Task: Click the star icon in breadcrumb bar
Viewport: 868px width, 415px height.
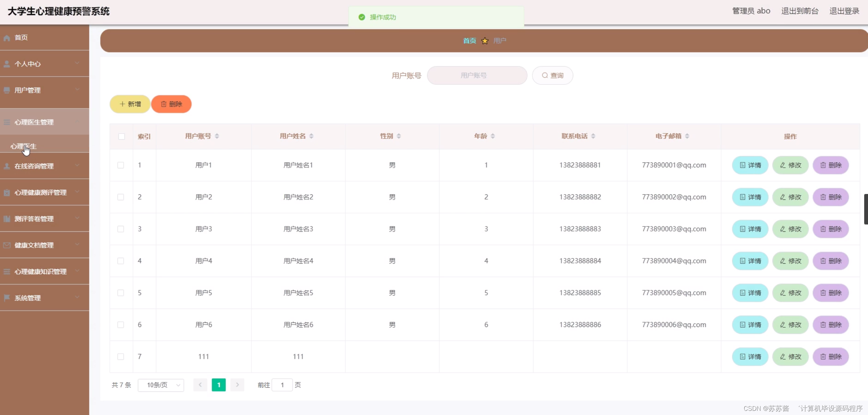Action: pos(485,41)
